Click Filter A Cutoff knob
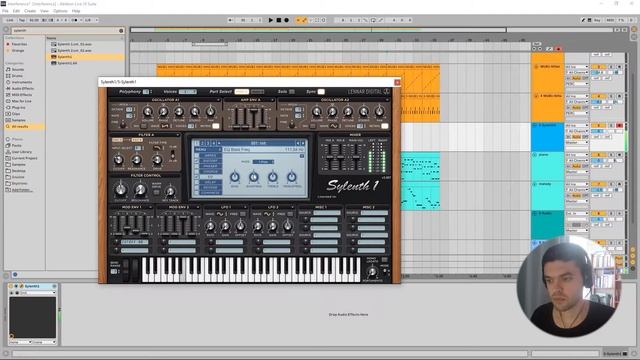Viewport: 640px width, 360px height. pyautogui.click(x=118, y=160)
